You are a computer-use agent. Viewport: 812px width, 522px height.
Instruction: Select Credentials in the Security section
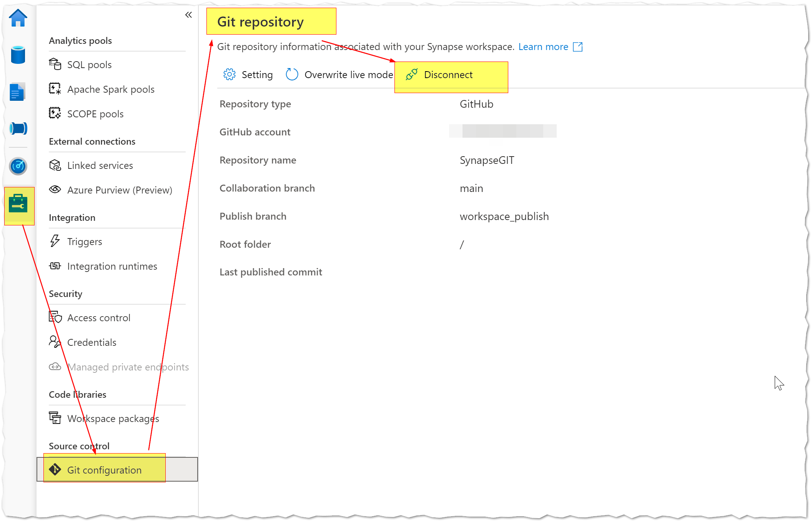click(92, 342)
